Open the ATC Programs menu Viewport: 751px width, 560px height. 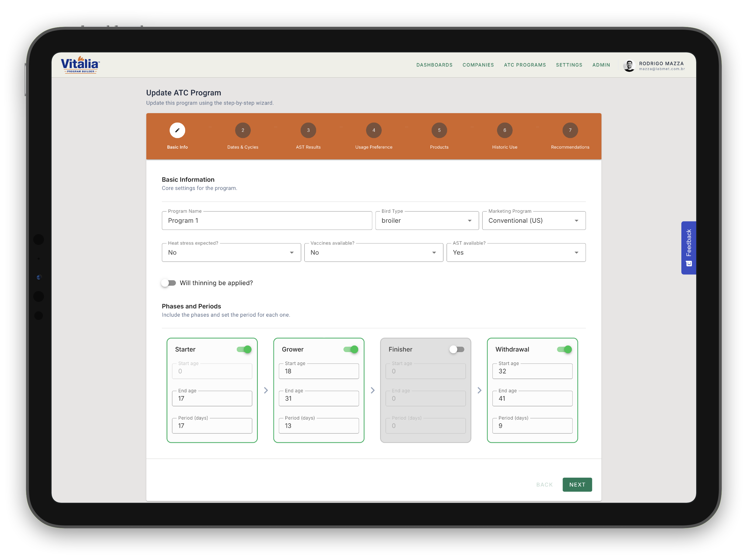(525, 65)
